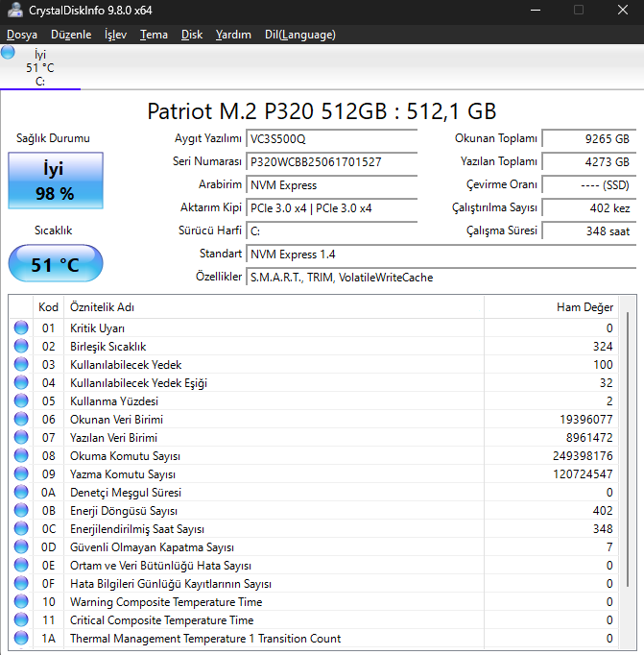The height and width of the screenshot is (655, 644).
Task: Click status orb for Yazma Komutu Sayısı row
Action: (21, 473)
